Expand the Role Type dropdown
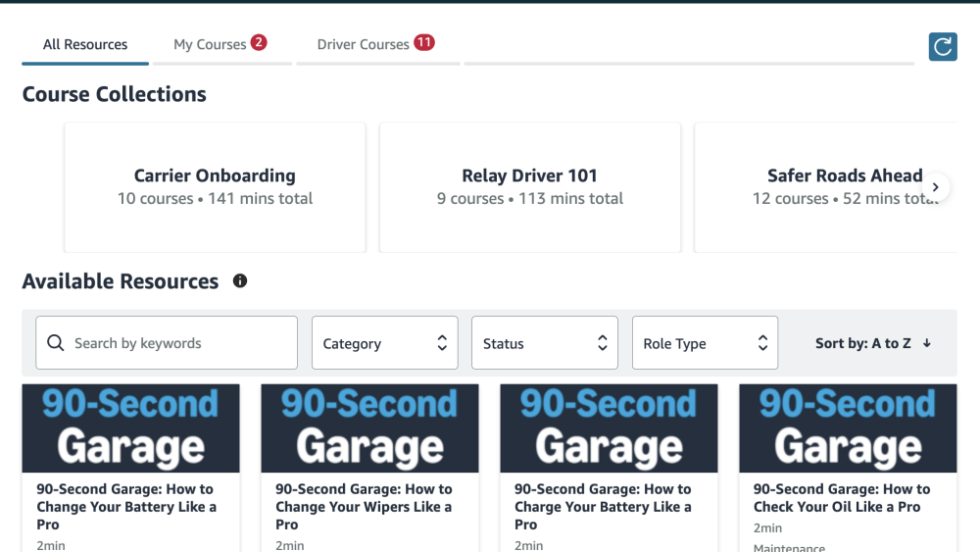This screenshot has width=980, height=552. 705,342
